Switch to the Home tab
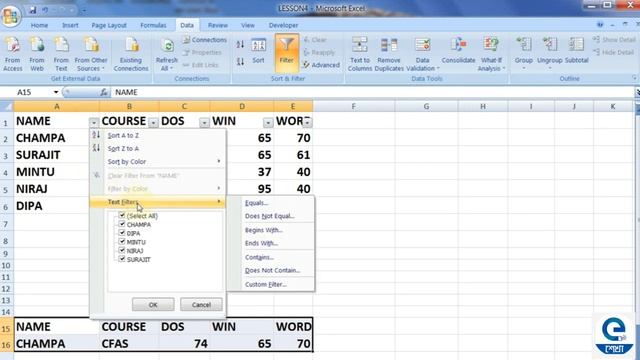 coord(40,25)
